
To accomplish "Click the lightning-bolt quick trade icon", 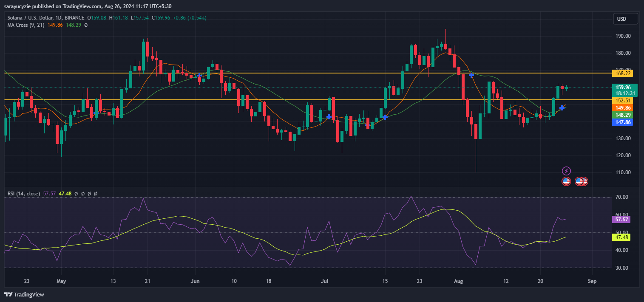I will click(566, 171).
